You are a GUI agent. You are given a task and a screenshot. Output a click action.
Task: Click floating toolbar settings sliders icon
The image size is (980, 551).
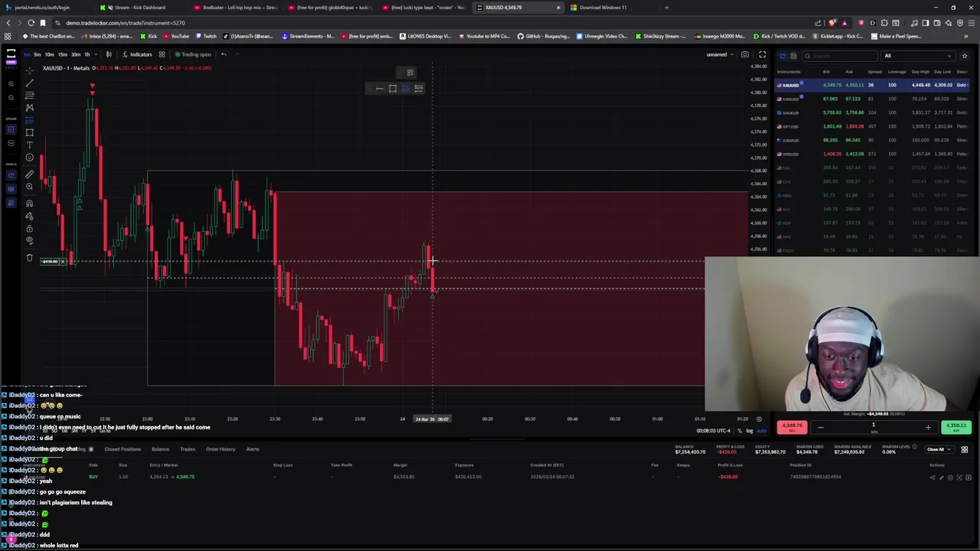pos(418,88)
